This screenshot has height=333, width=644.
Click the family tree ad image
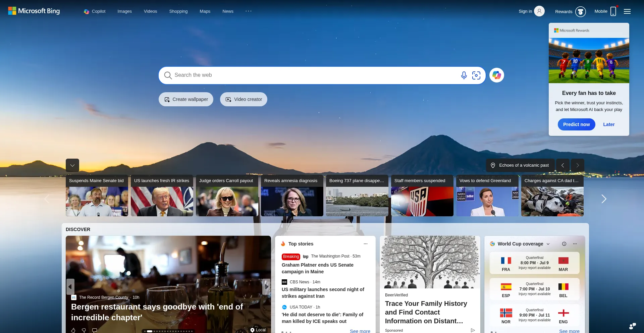click(x=430, y=262)
